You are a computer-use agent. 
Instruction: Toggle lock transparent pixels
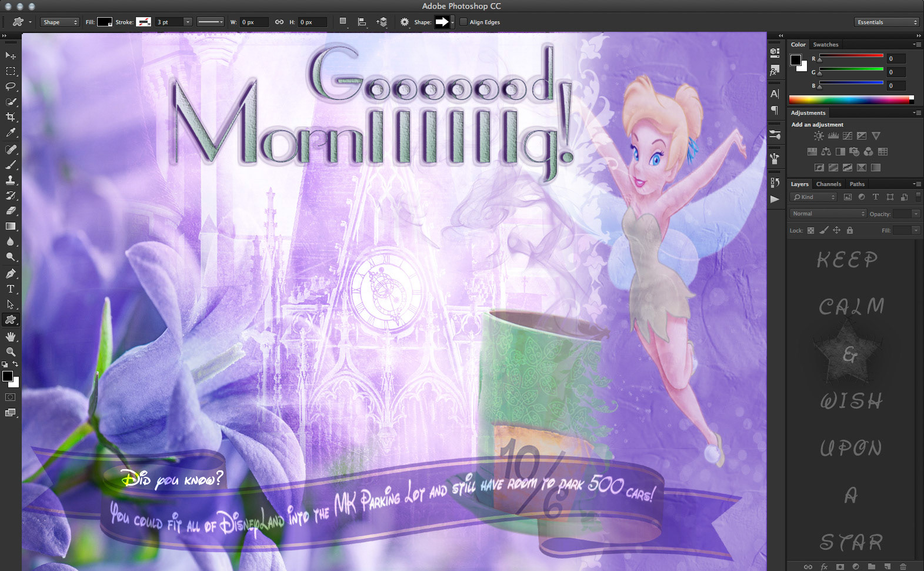(x=810, y=230)
